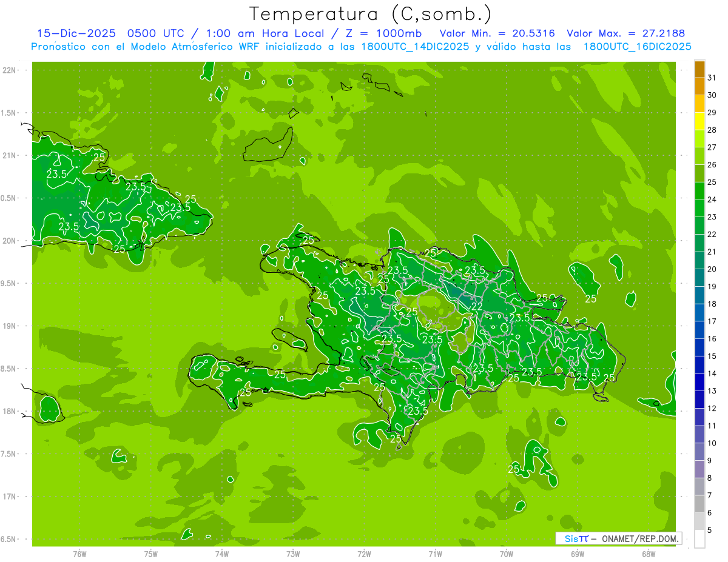Pick gray swatch between 6 and 7
728x562 pixels.
click(699, 504)
